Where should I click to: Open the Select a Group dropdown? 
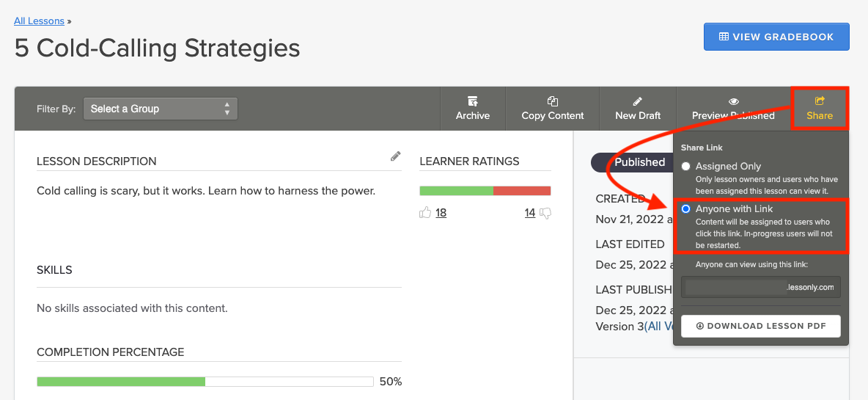[161, 109]
